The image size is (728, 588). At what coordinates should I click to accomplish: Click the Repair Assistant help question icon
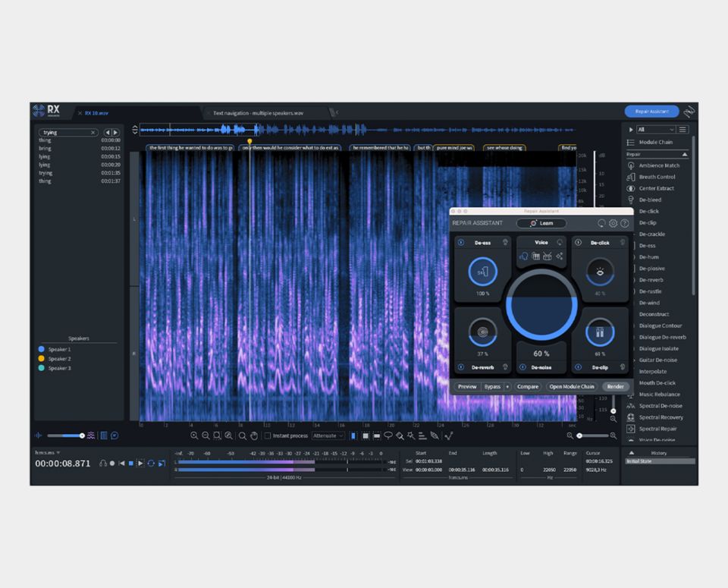pos(624,223)
